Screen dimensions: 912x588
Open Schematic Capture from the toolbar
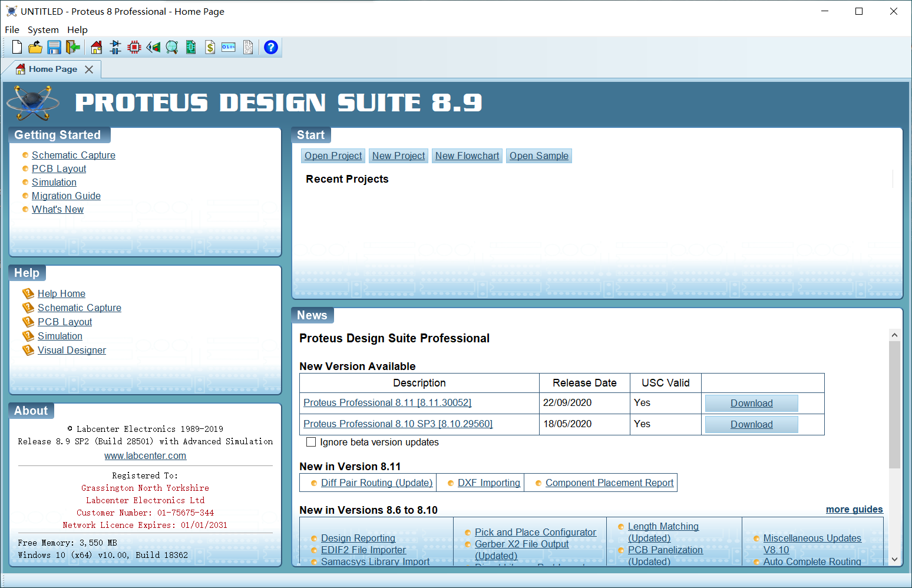(x=115, y=47)
